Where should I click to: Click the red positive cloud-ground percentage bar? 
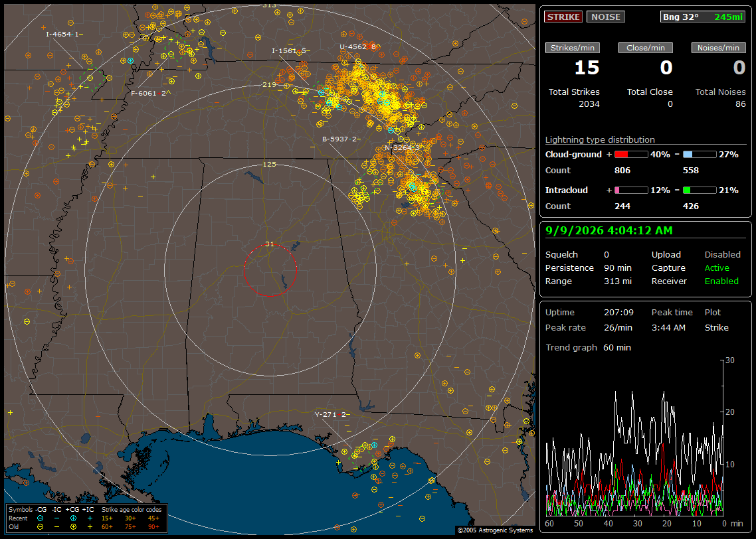631,155
